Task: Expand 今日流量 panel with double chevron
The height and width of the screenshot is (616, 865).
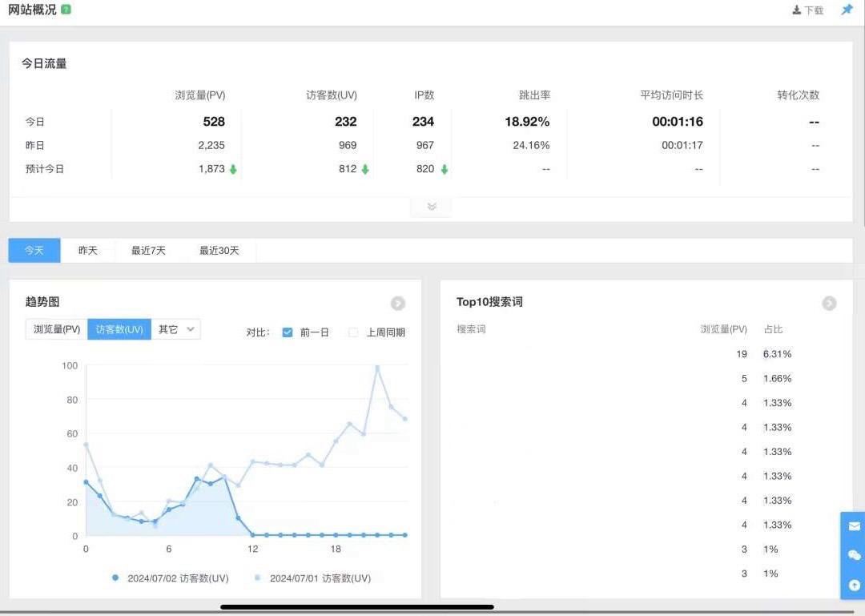Action: (432, 207)
